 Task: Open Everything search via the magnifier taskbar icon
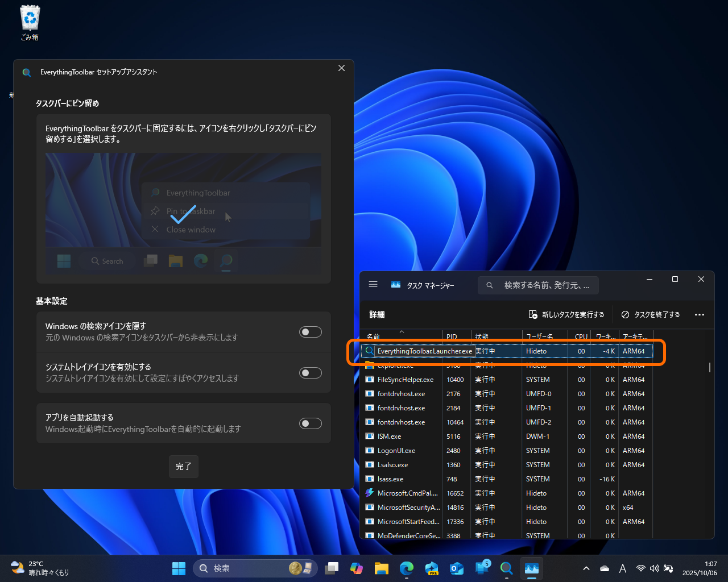[507, 568]
